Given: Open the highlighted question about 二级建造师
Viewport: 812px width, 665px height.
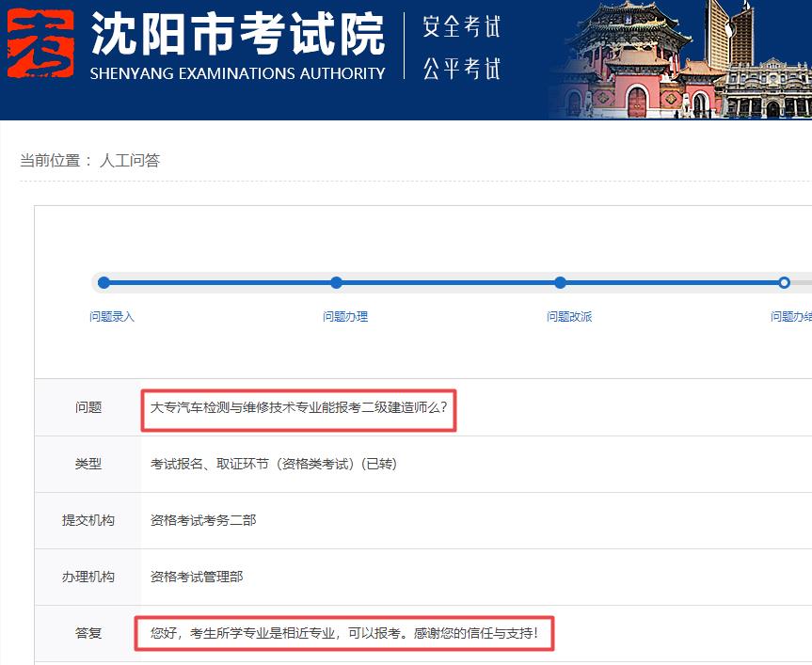Looking at the screenshot, I should click(301, 407).
